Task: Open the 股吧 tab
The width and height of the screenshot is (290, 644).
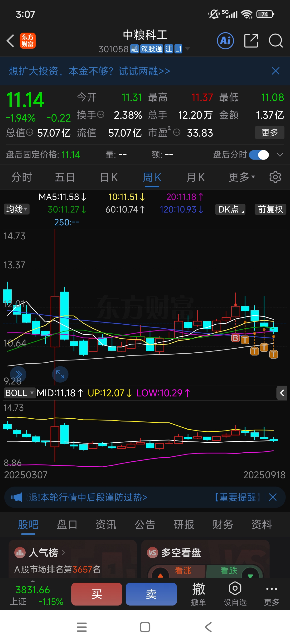Action: tap(28, 525)
